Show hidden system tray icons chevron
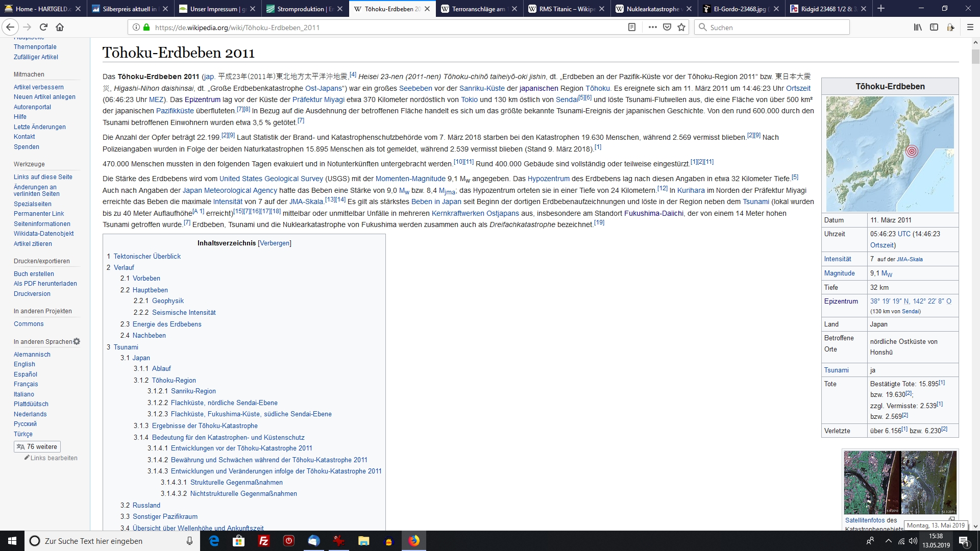The height and width of the screenshot is (551, 980). coord(888,541)
